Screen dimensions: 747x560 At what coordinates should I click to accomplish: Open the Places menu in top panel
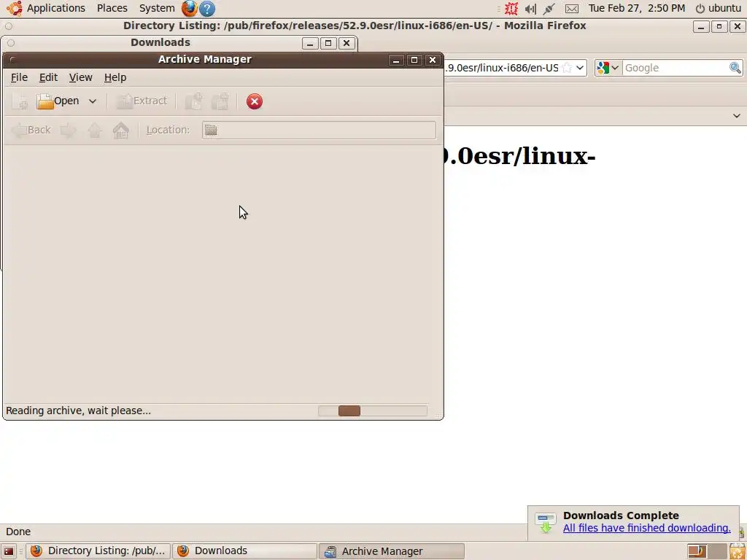(112, 8)
